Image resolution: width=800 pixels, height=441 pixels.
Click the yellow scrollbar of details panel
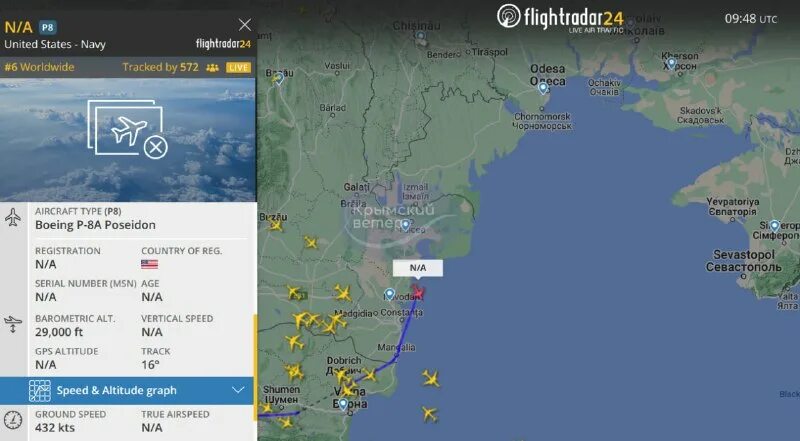pyautogui.click(x=255, y=368)
